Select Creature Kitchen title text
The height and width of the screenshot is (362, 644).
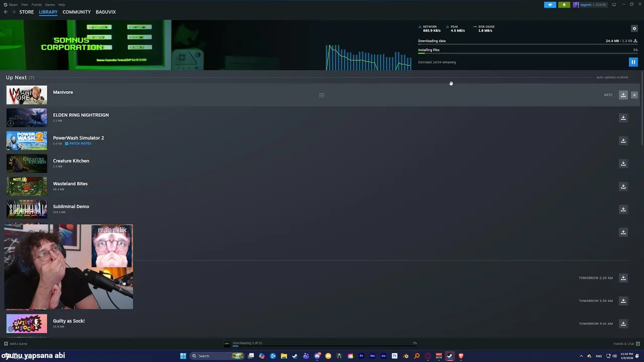71,161
